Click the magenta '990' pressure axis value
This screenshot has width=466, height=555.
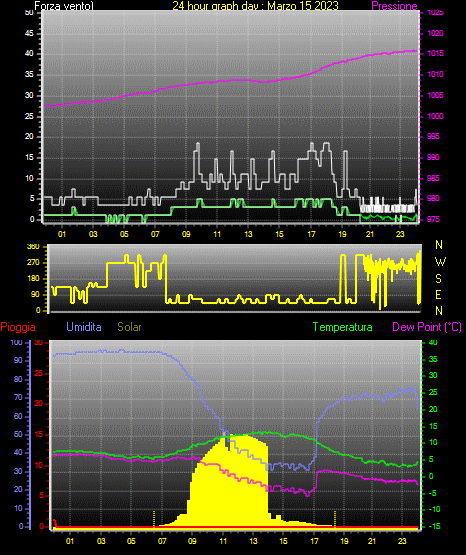pyautogui.click(x=434, y=157)
